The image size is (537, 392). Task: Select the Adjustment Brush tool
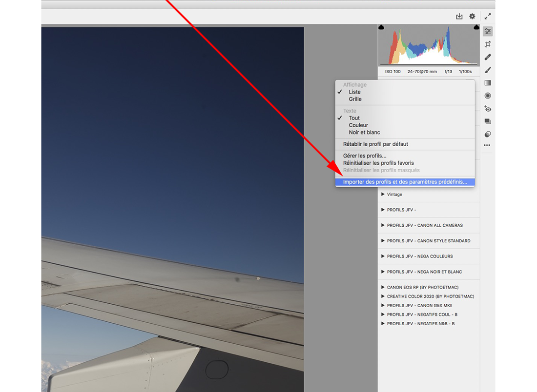[x=487, y=70]
